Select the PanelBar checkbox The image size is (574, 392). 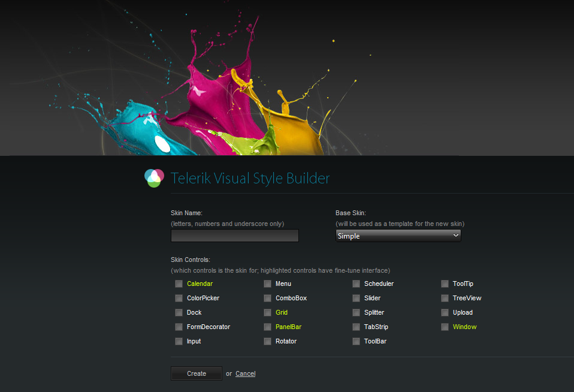pos(268,327)
